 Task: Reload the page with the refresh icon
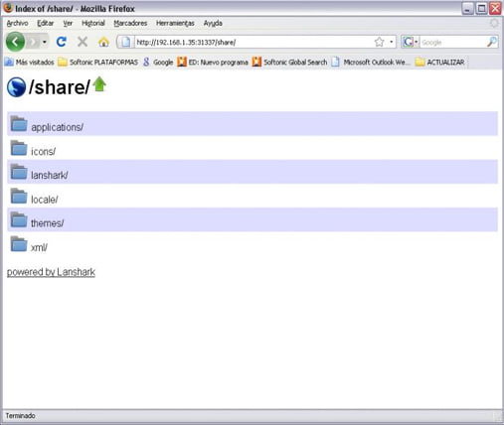click(x=62, y=42)
